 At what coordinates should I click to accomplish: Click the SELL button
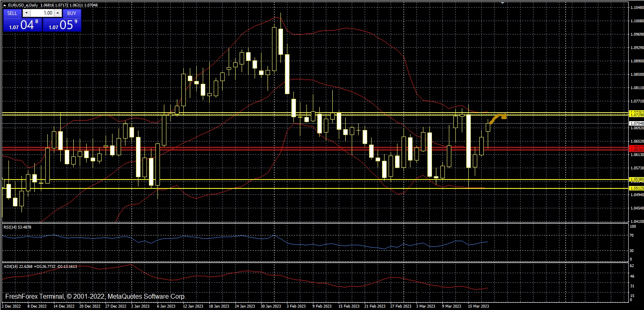coord(12,13)
